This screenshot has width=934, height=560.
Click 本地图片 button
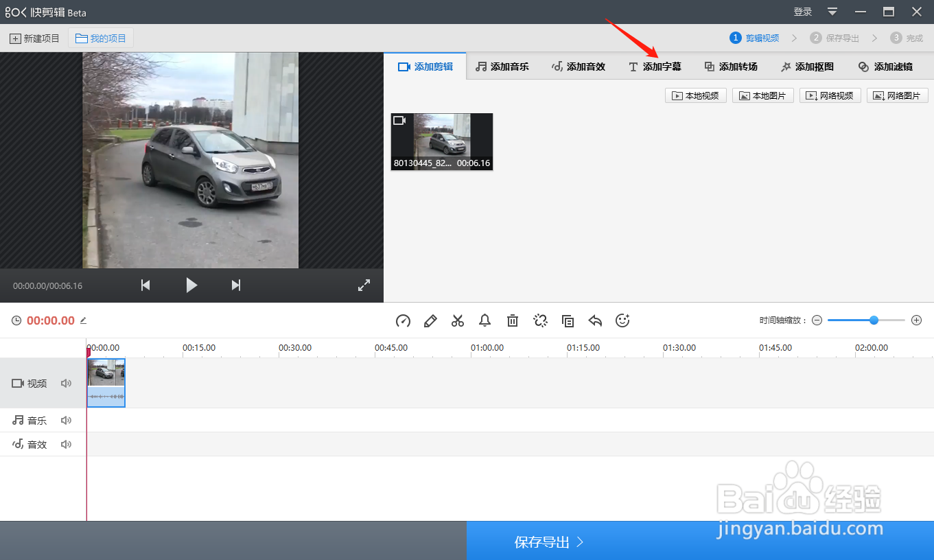[763, 95]
